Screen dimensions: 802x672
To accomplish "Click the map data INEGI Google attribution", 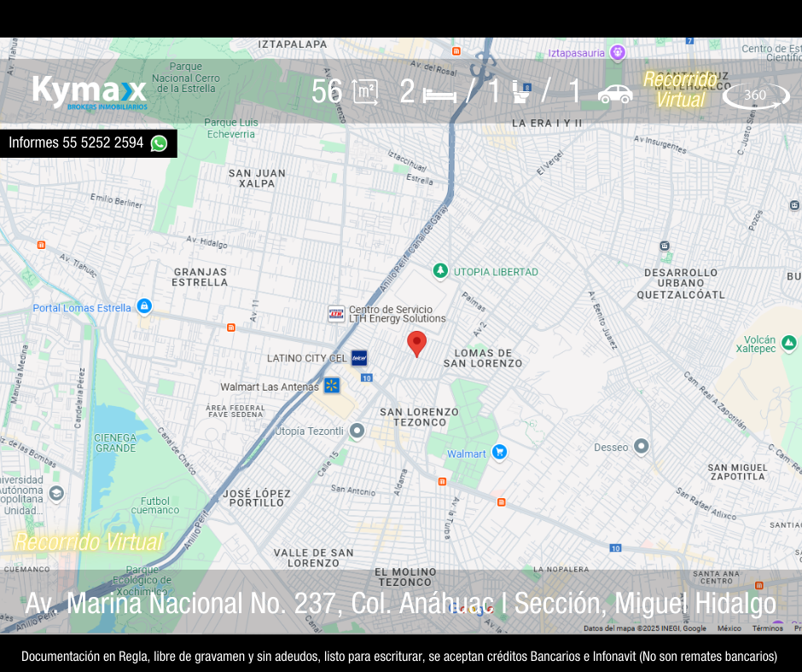I will click(645, 628).
